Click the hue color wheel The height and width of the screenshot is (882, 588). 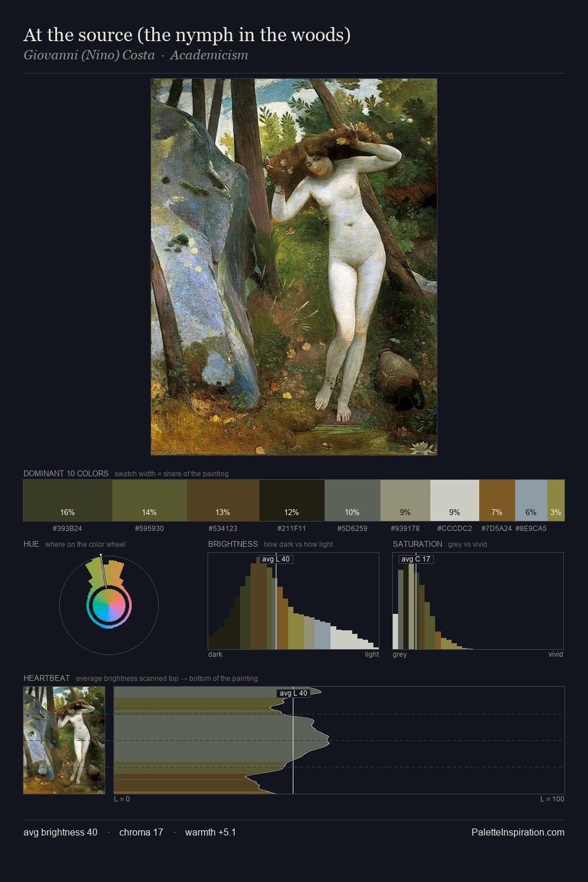[109, 604]
